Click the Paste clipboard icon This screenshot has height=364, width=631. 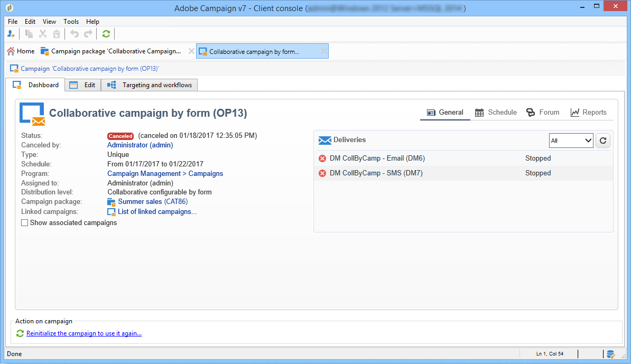point(57,34)
